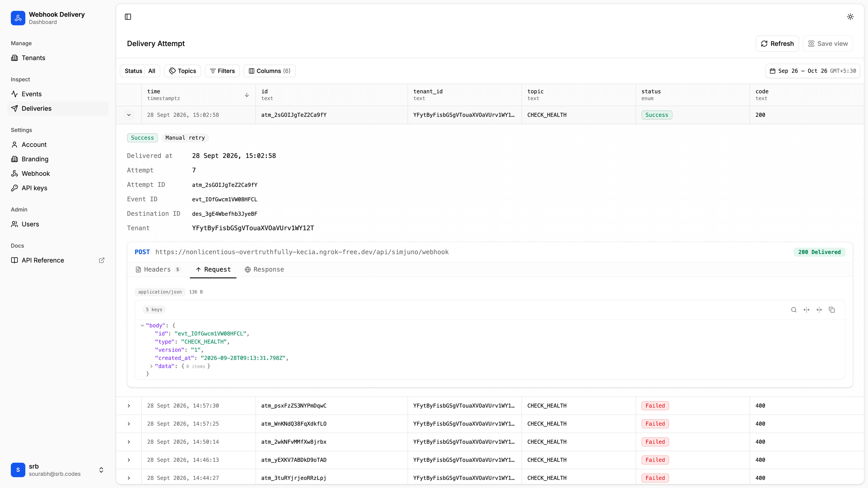The image size is (868, 488).
Task: Open the Sep 26 – Oct 26 date range picker
Action: tap(813, 71)
